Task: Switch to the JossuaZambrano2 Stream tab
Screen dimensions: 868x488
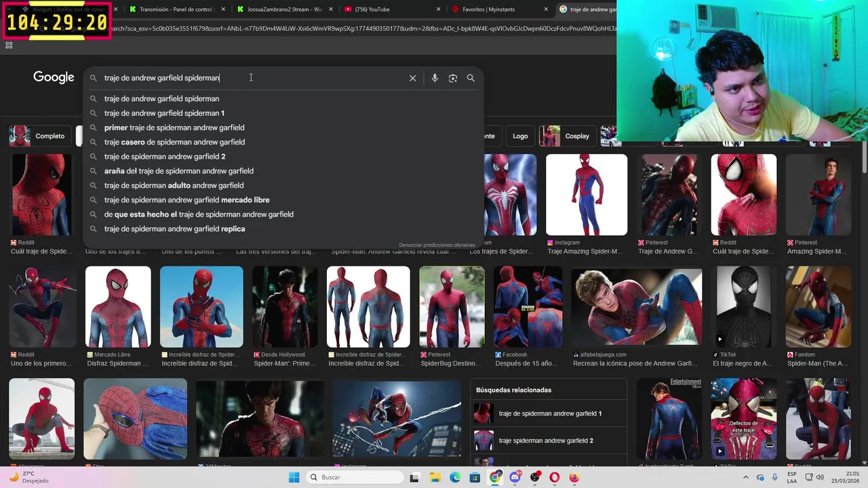Action: [x=283, y=9]
